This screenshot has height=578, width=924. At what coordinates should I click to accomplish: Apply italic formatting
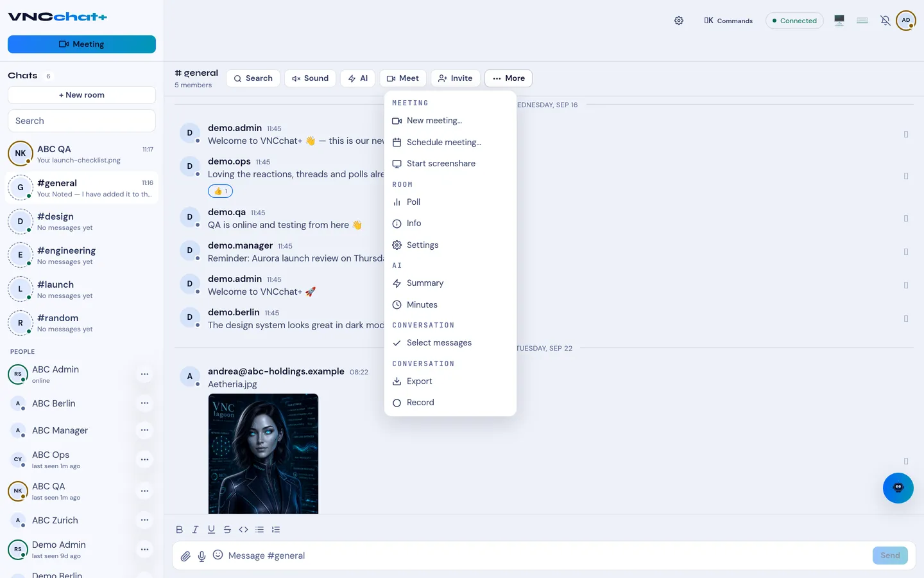195,529
